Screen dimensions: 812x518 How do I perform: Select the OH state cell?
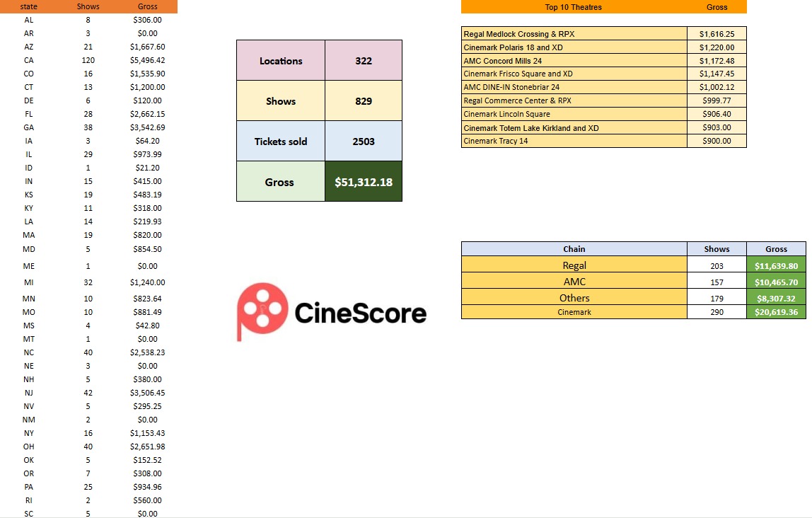tap(28, 447)
